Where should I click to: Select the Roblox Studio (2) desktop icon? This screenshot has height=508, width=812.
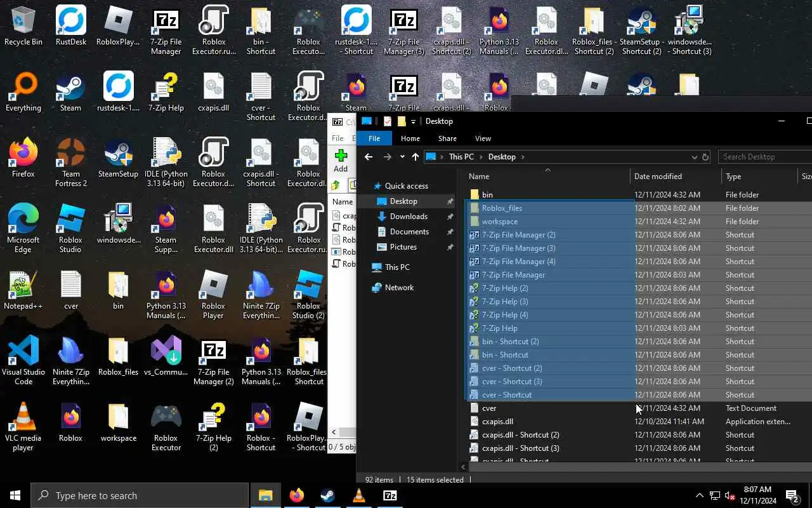point(309,295)
